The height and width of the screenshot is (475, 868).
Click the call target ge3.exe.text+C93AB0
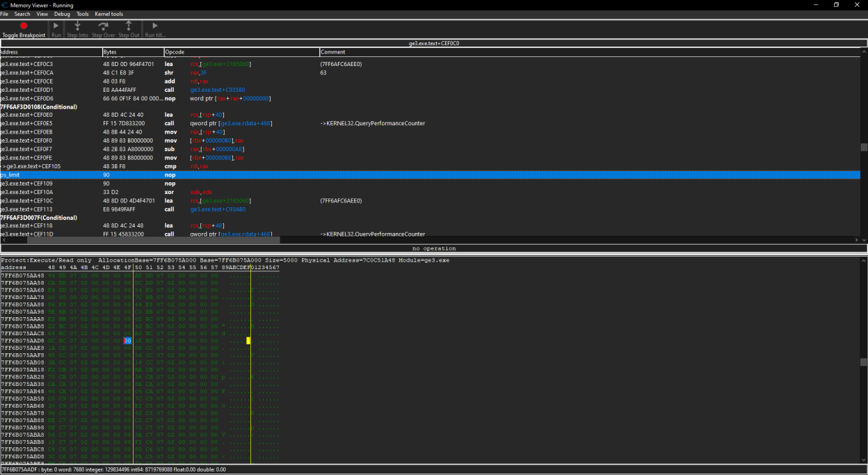pos(218,209)
